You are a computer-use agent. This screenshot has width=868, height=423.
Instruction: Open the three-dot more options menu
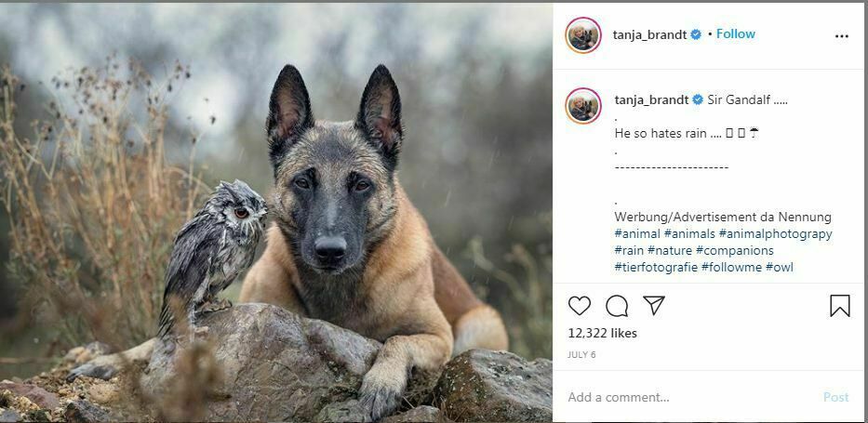842,36
